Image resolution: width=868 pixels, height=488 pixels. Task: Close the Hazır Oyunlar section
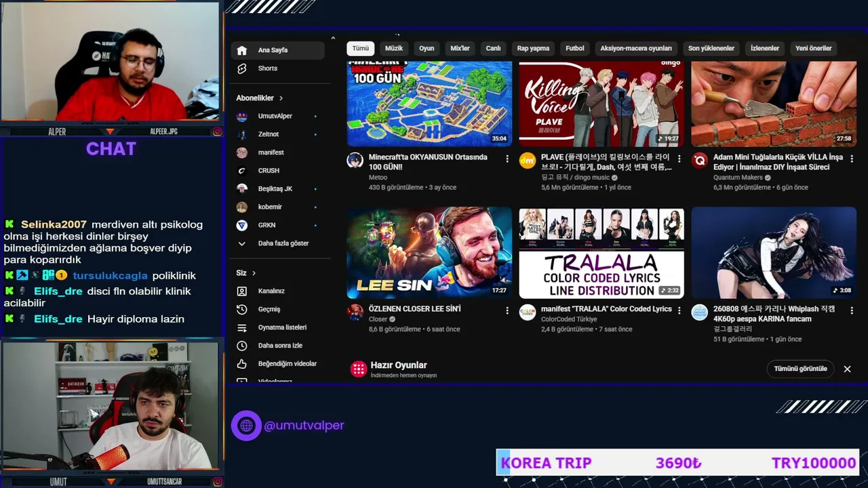click(847, 369)
